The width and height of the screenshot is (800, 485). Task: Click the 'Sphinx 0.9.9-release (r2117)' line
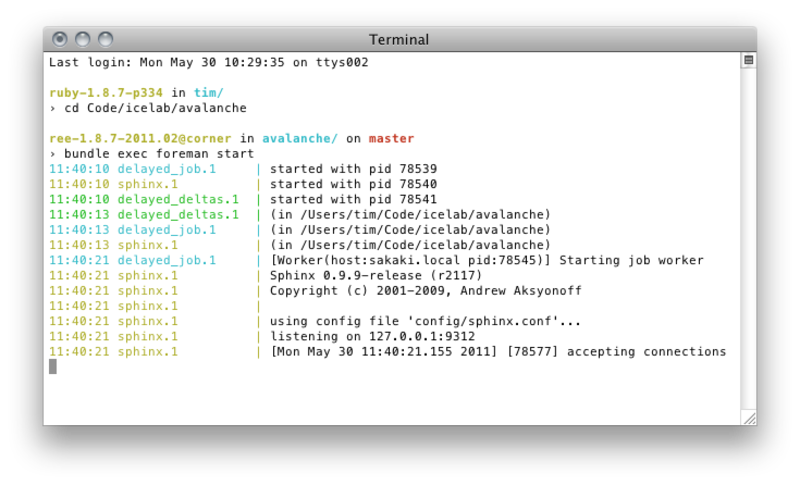pyautogui.click(x=376, y=275)
